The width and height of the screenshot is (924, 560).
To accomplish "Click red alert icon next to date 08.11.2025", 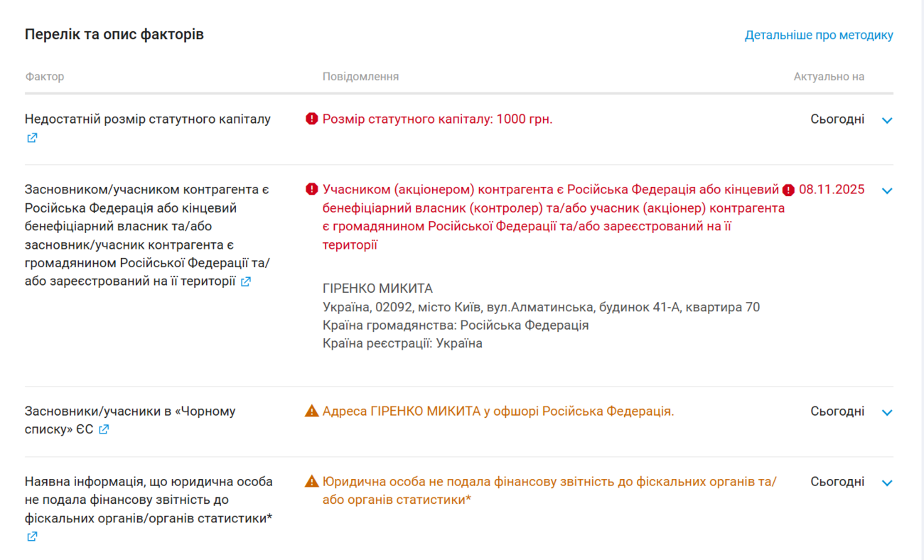I will [788, 190].
